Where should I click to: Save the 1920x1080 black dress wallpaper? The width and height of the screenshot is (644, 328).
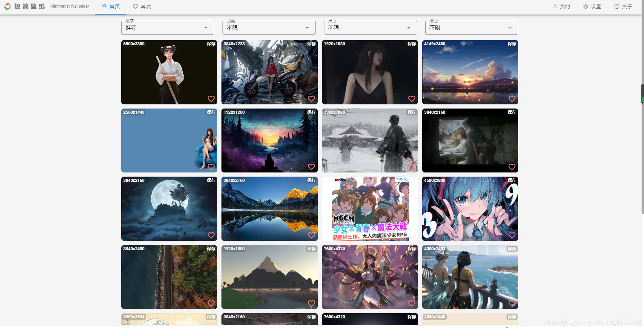tap(412, 44)
